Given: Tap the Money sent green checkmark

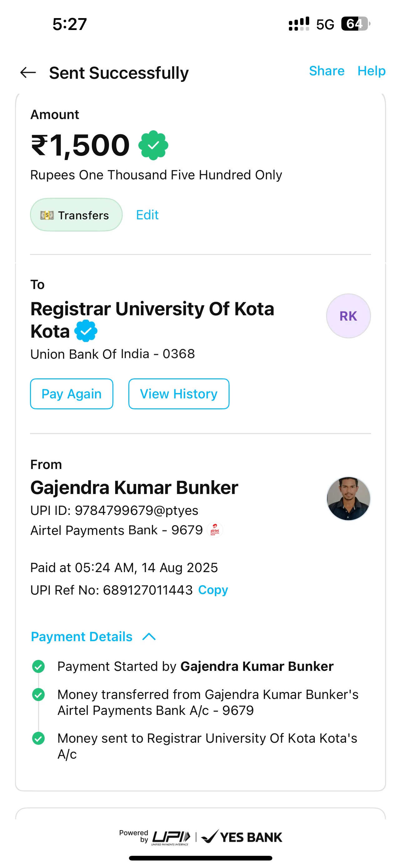Looking at the screenshot, I should pyautogui.click(x=38, y=738).
